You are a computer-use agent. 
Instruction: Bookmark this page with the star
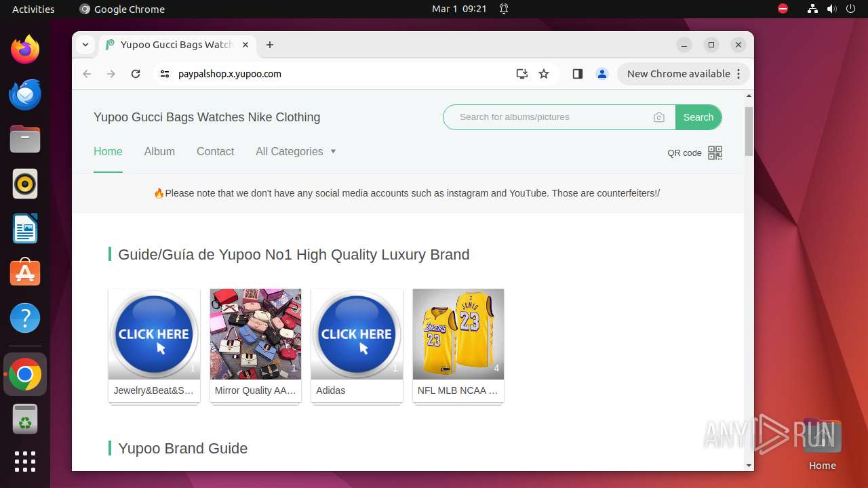(544, 74)
